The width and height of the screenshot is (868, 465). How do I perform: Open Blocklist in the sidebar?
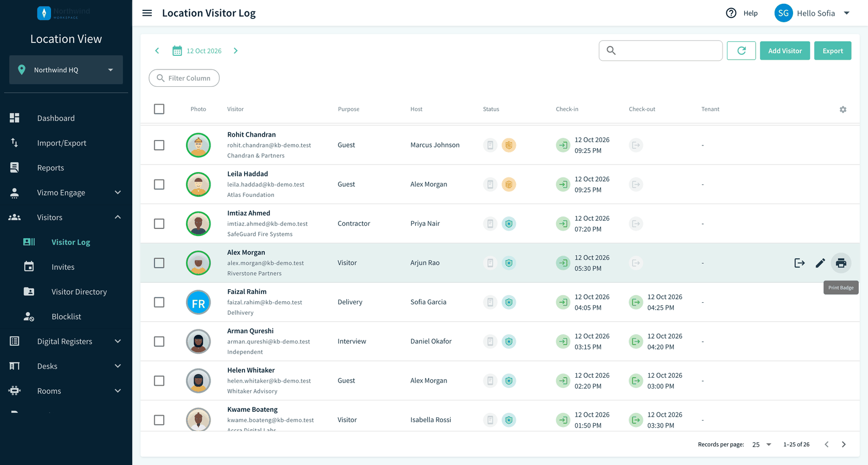point(66,317)
